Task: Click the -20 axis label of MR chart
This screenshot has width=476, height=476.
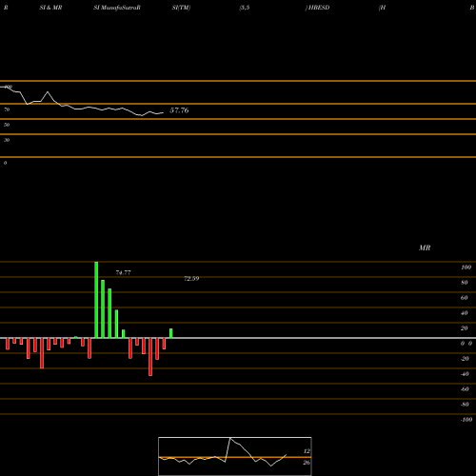Action: (465, 359)
